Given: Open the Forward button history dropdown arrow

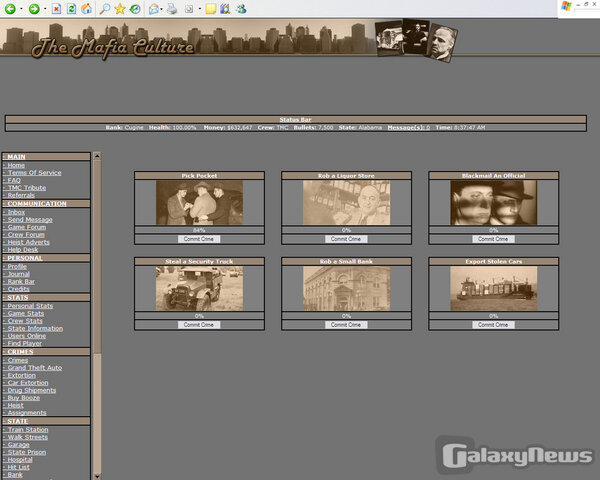Looking at the screenshot, I should pyautogui.click(x=45, y=9).
